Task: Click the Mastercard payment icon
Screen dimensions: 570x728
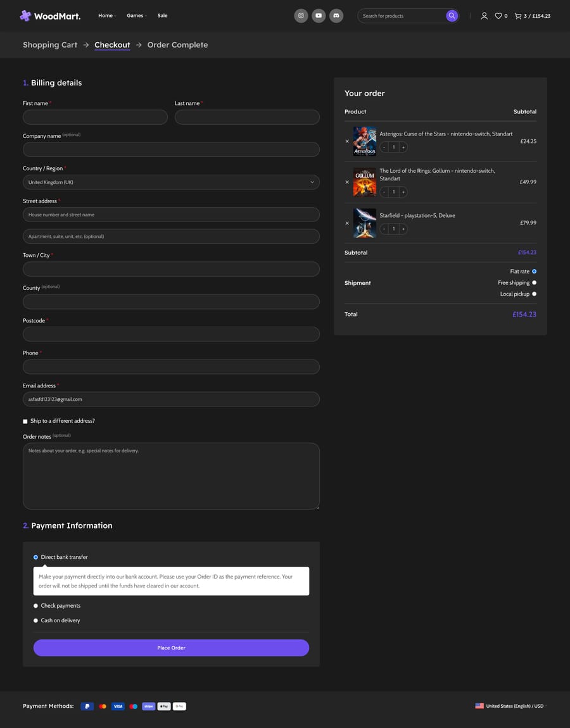Action: click(x=103, y=706)
